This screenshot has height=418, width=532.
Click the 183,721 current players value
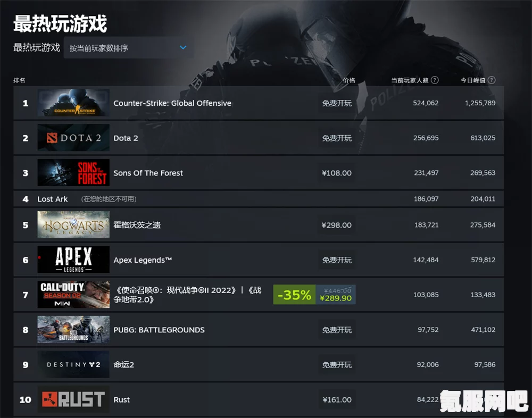427,225
